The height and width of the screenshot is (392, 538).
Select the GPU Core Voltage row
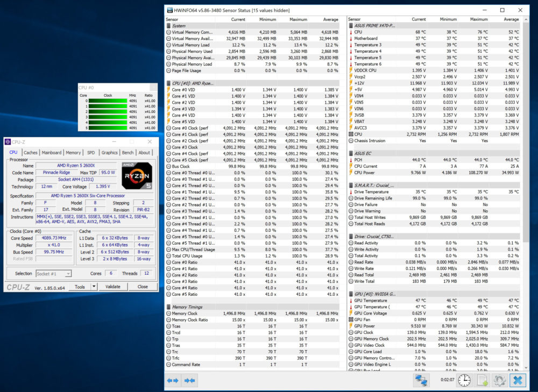(x=435, y=313)
